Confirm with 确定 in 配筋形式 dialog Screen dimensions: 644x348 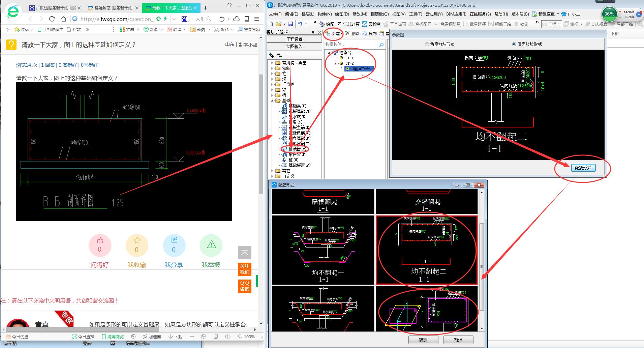423,340
